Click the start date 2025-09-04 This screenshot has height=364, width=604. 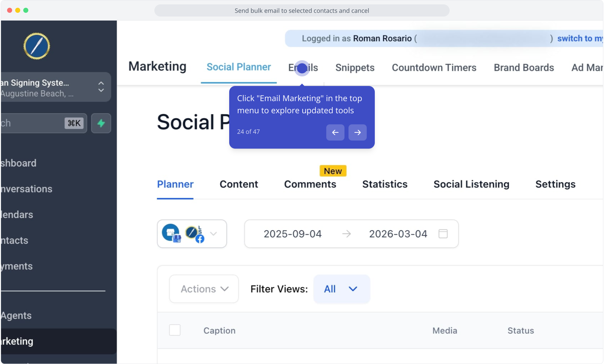[293, 234]
